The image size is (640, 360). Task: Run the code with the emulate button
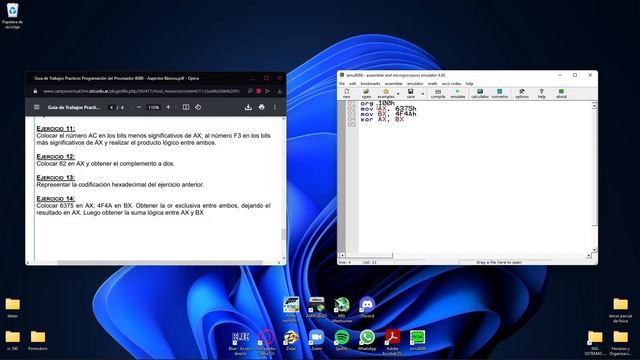(x=458, y=93)
